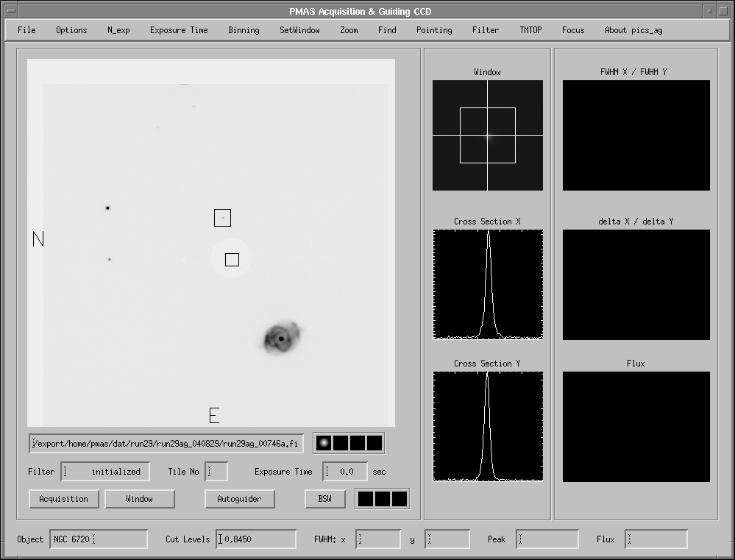
Task: Click the Cross Section X plot
Action: coord(488,284)
